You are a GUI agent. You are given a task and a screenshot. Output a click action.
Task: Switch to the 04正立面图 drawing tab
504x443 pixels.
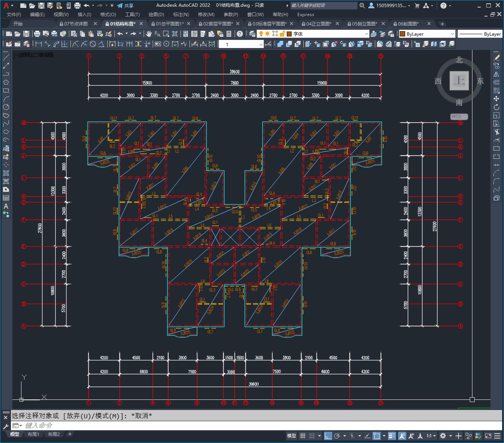319,24
